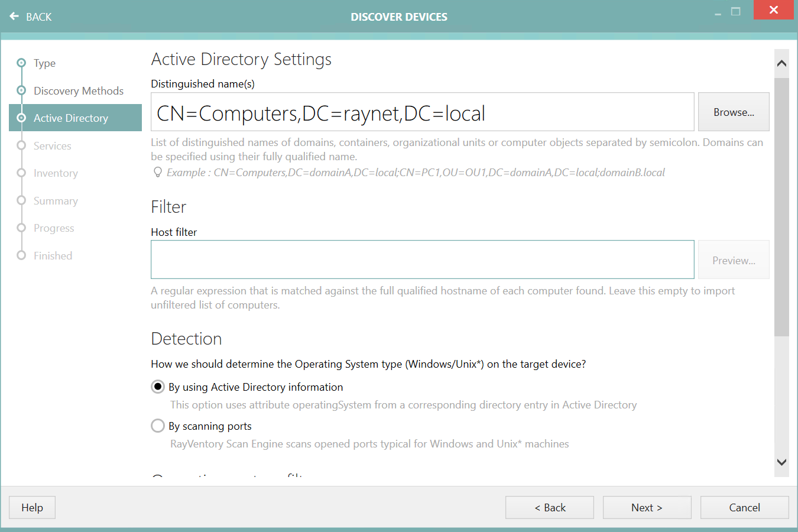Click the Summary step circle icon
798x532 pixels.
click(21, 200)
